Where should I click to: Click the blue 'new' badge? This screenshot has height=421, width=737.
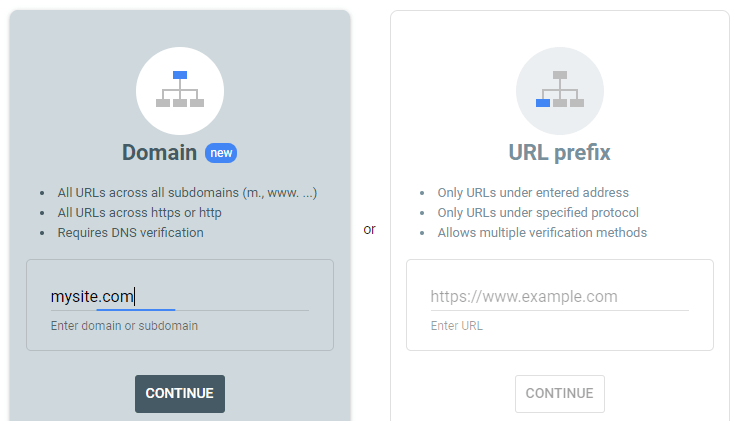[x=221, y=153]
